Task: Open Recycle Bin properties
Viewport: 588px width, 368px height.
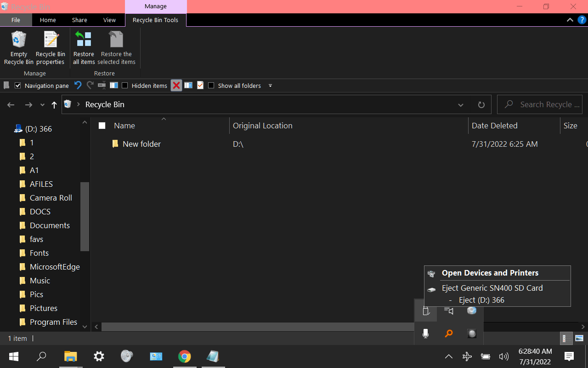Action: [51, 48]
